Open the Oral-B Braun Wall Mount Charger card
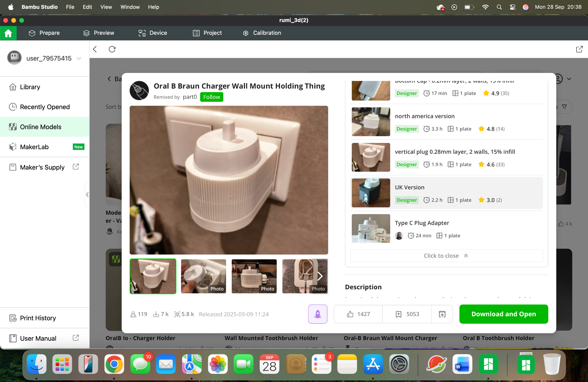This screenshot has width=588, height=382. 390,338
